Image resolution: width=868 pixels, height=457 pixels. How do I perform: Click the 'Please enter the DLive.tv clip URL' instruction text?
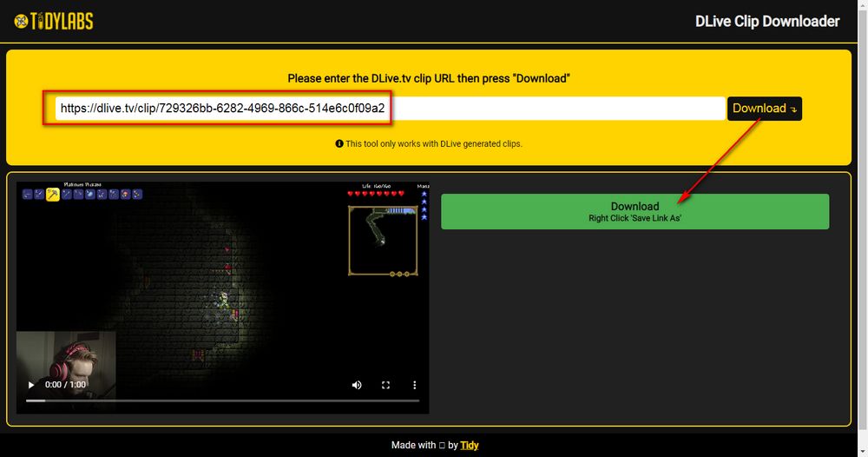[429, 78]
